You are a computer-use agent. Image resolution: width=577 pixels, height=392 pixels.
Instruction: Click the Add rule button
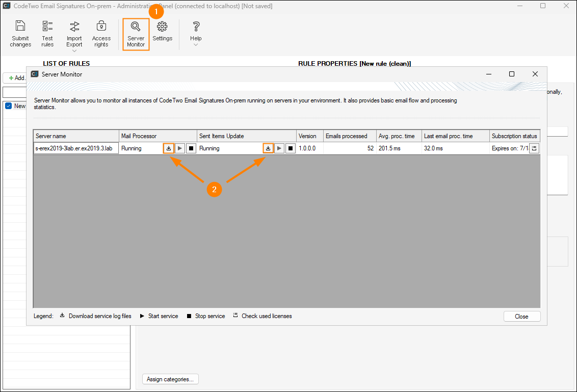[15, 77]
